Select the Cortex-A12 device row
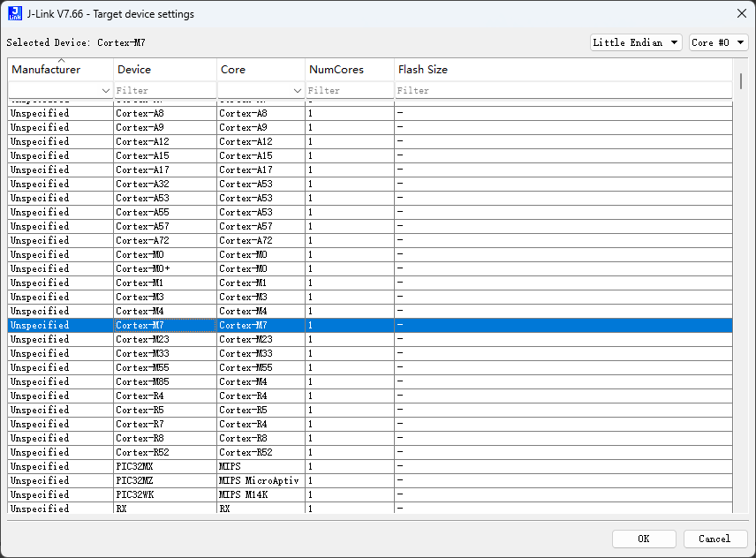The height and width of the screenshot is (558, 756). [370, 141]
